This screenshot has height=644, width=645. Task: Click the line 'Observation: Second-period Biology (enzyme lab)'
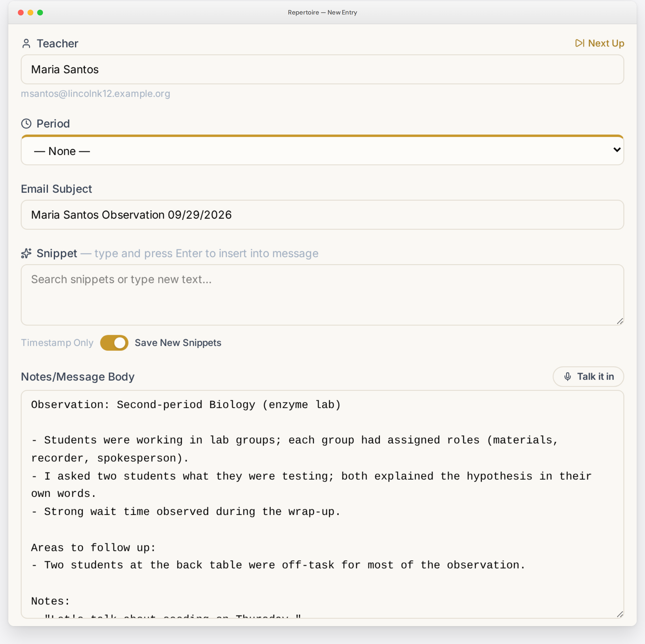click(x=186, y=405)
